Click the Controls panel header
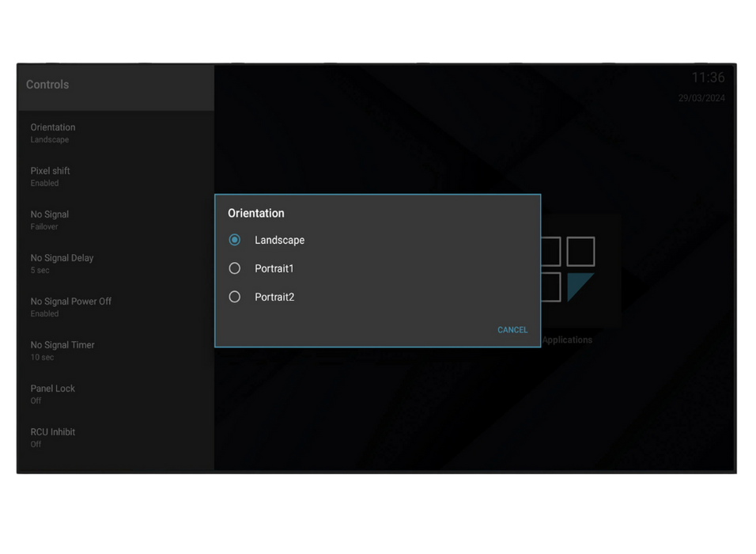Viewport: 756px width, 554px height. (47, 85)
